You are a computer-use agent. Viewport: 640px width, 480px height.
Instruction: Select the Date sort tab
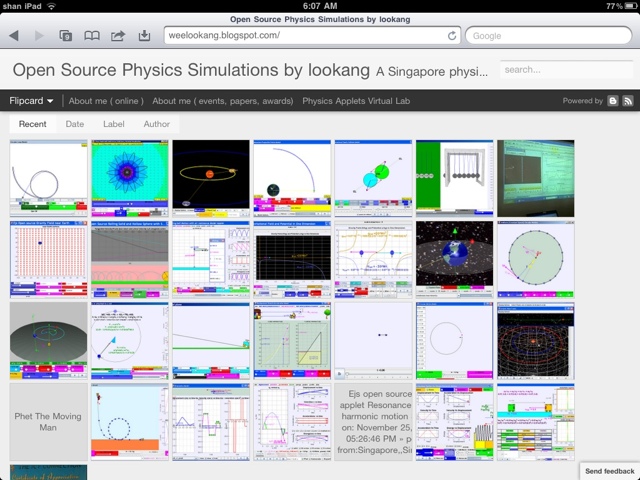point(75,124)
